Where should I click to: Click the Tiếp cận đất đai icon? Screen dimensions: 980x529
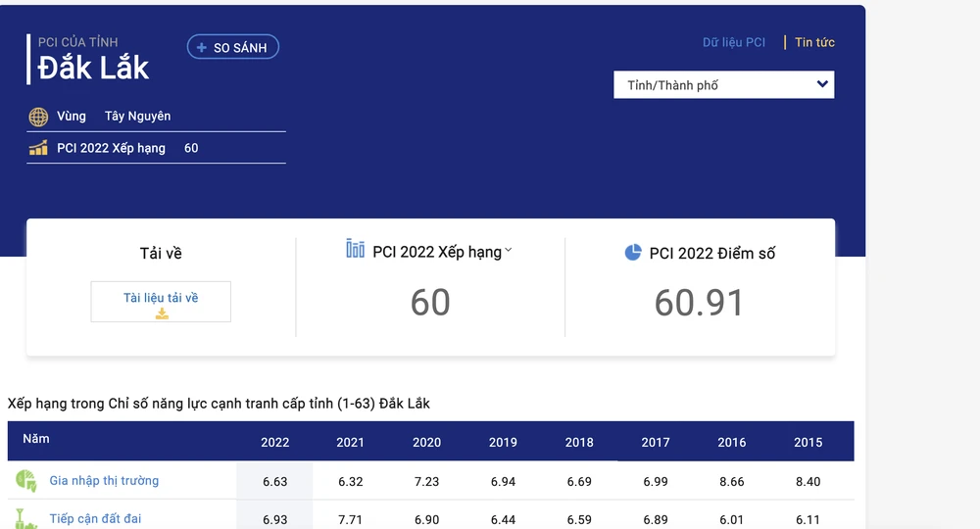(x=25, y=518)
